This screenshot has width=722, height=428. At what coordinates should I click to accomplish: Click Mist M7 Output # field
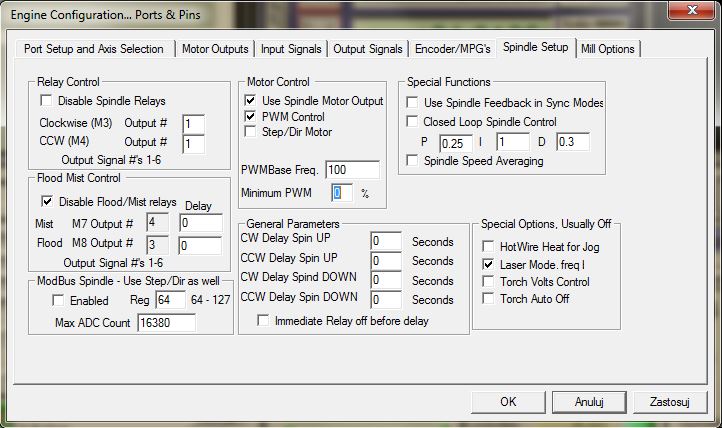[157, 223]
